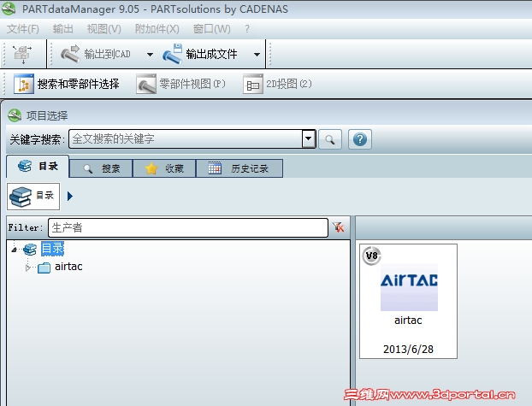Screen dimensions: 532x406
Task: Click the 项目选择 panel icon
Action: pos(15,115)
